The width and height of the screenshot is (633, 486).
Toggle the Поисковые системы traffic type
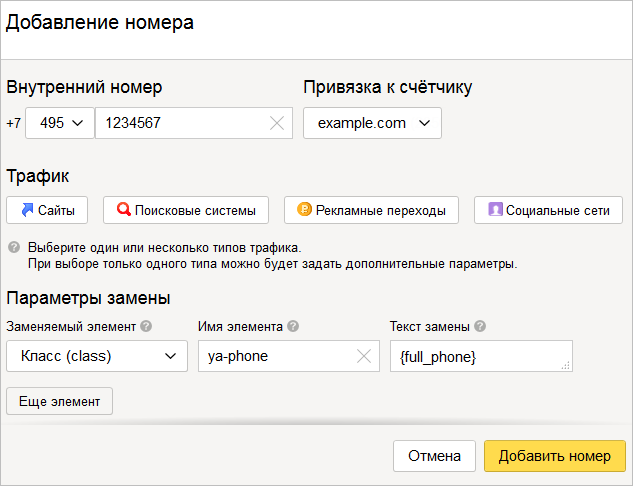click(186, 210)
